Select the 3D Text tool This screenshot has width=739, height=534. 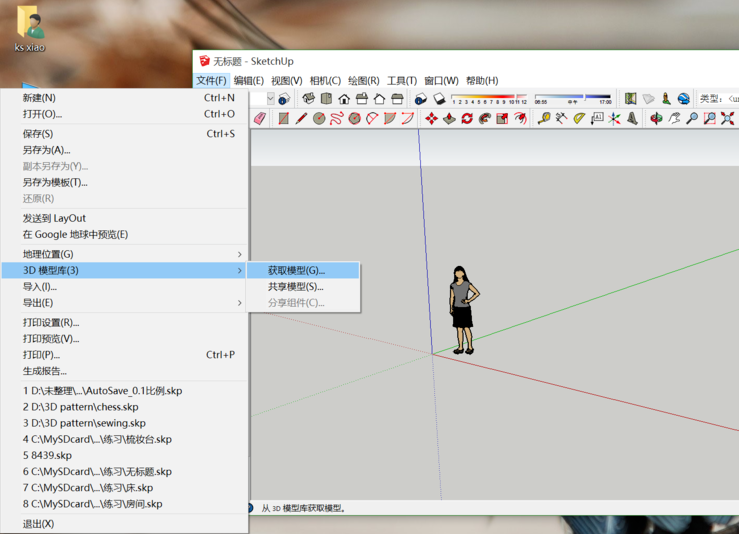click(x=632, y=118)
